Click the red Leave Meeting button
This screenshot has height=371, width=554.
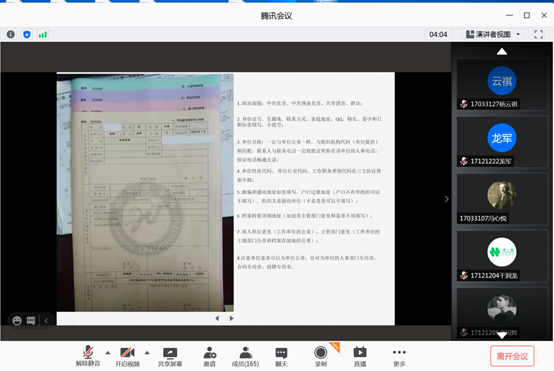(512, 356)
